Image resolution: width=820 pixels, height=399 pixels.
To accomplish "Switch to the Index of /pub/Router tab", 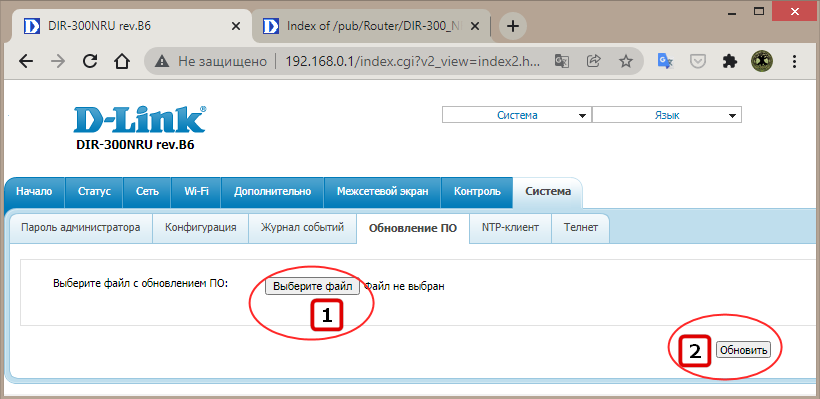I will [x=371, y=26].
